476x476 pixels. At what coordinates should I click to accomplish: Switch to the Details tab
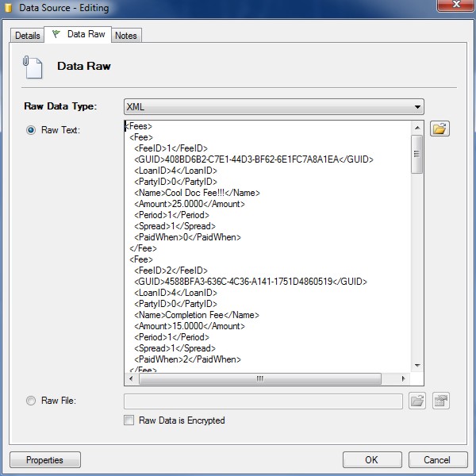point(27,36)
